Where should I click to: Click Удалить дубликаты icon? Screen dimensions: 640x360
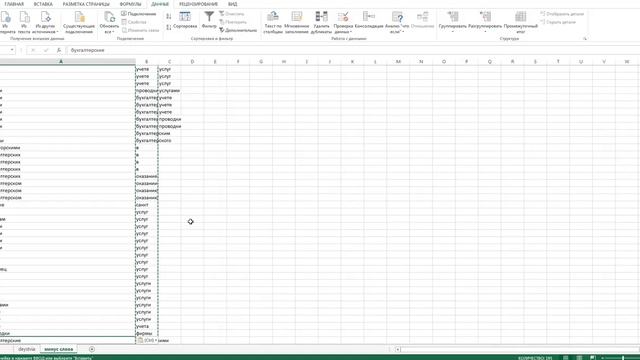click(321, 22)
